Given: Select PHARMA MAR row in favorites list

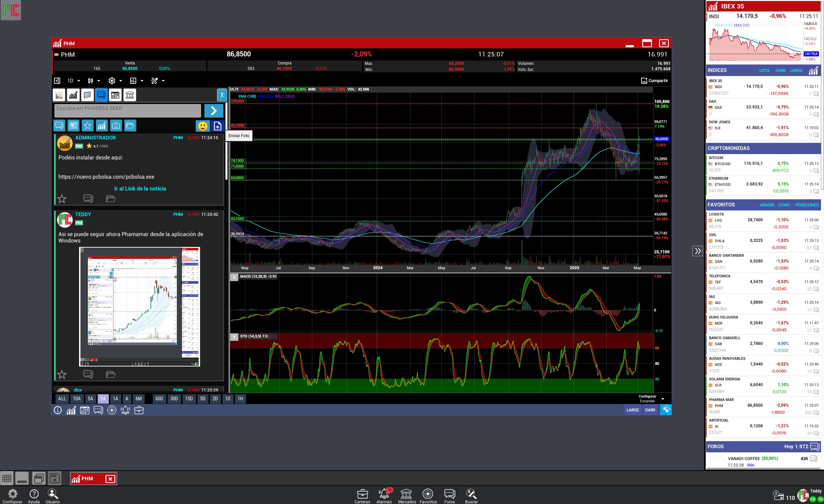Looking at the screenshot, I should [x=763, y=406].
